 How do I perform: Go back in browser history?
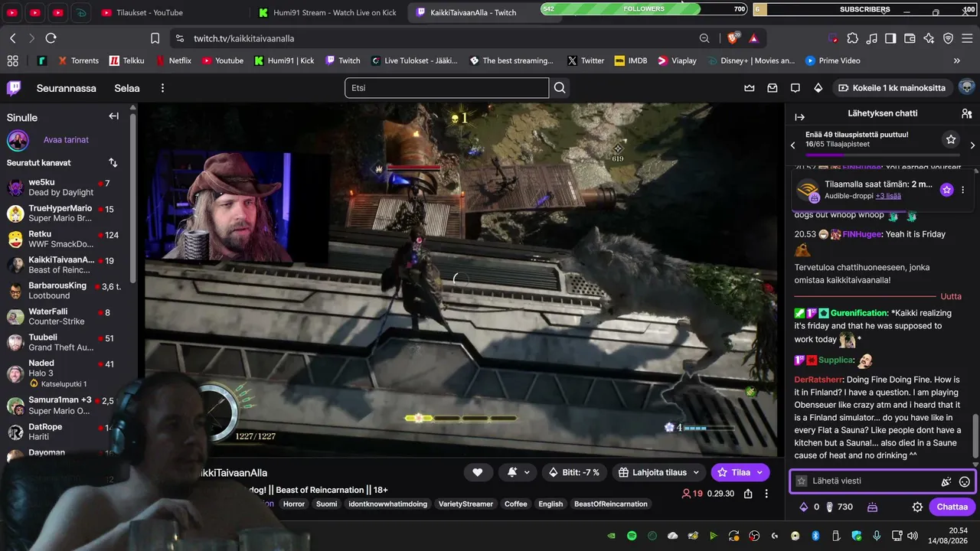coord(13,38)
